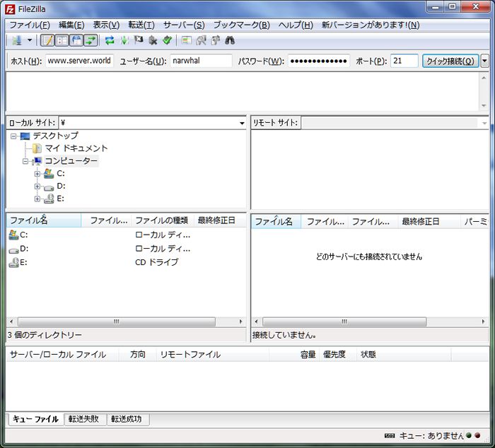
Task: Open the サーバー(S) menu
Action: [x=184, y=25]
